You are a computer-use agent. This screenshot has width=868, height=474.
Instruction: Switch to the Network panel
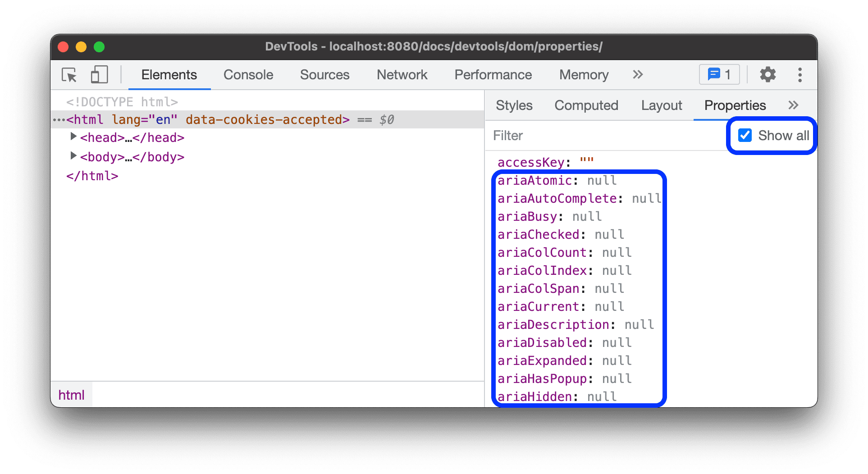coord(402,75)
